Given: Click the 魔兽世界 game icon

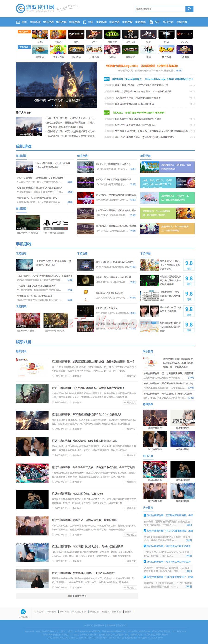Looking at the screenshot, I should [112, 35].
